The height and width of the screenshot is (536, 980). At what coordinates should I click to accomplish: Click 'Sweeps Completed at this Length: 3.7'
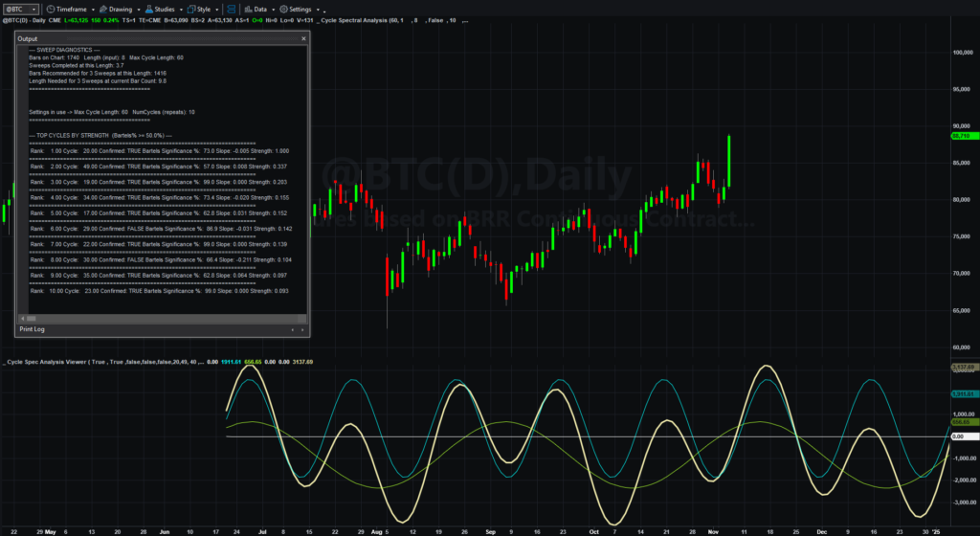77,65
